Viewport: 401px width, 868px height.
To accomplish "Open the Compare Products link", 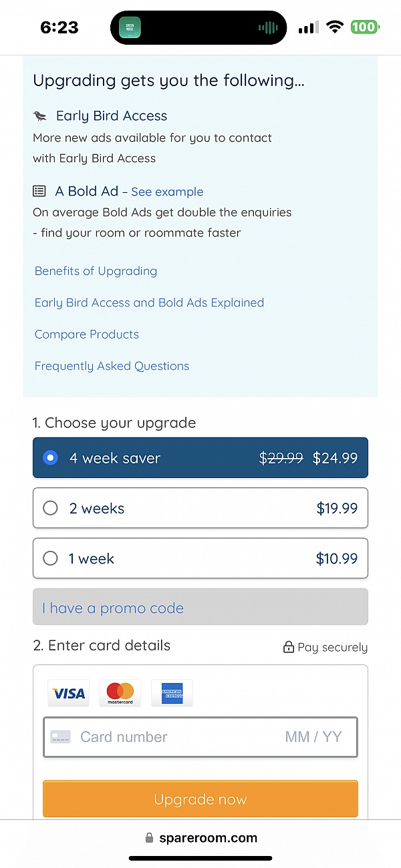I will pyautogui.click(x=87, y=335).
